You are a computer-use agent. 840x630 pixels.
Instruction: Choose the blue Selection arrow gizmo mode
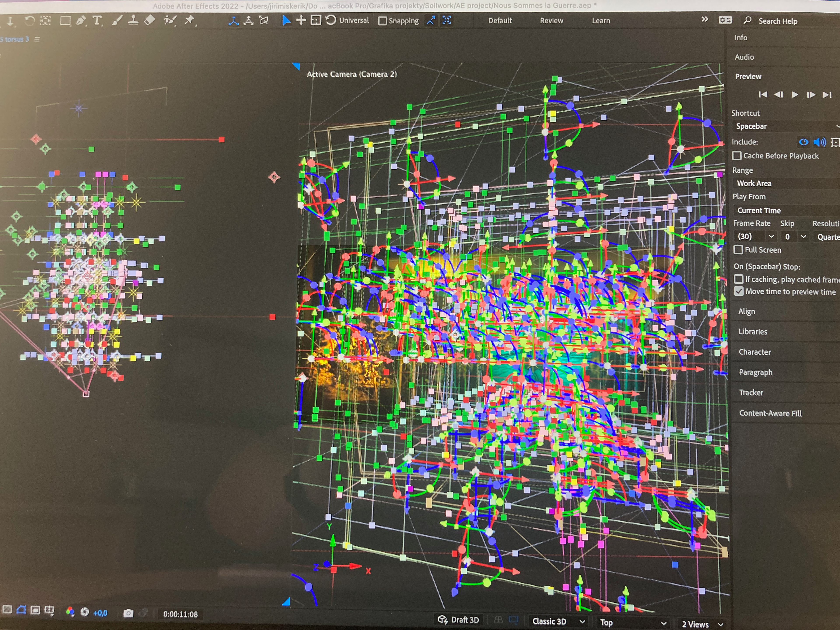286,21
